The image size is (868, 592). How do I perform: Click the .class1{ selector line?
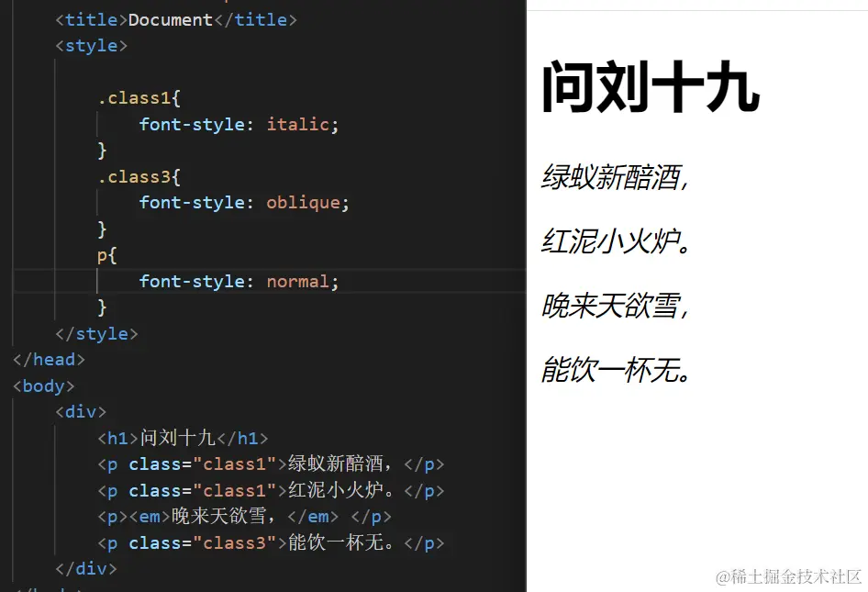coord(139,98)
